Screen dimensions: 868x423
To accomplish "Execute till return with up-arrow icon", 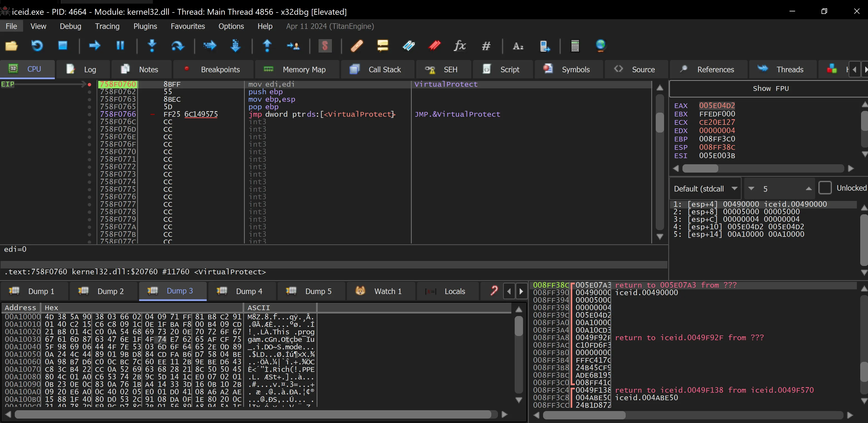I will pos(267,45).
